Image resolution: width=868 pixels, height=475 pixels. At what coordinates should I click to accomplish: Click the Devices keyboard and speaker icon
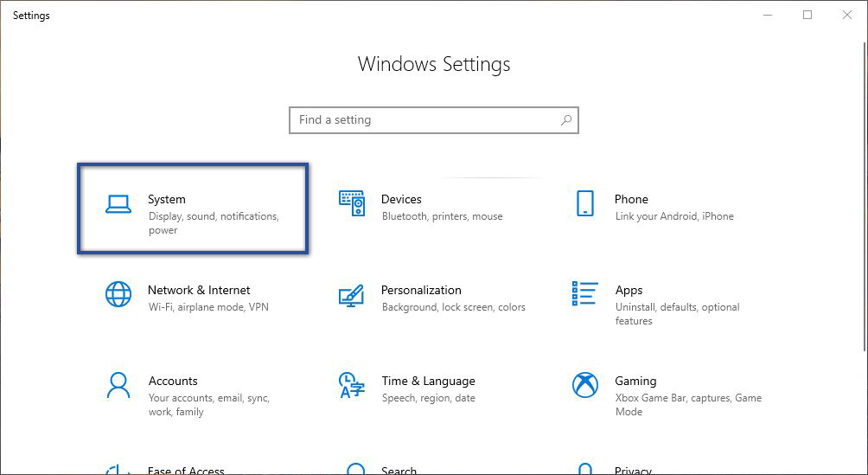coord(351,204)
